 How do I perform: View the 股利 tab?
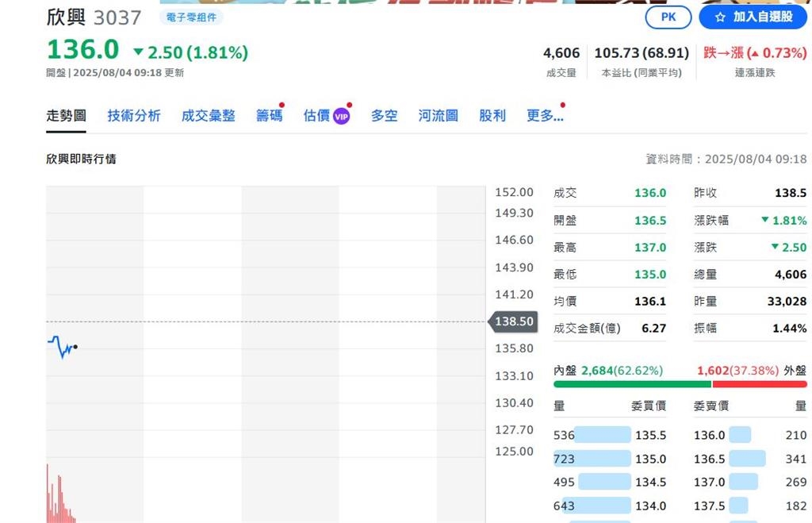pos(492,115)
